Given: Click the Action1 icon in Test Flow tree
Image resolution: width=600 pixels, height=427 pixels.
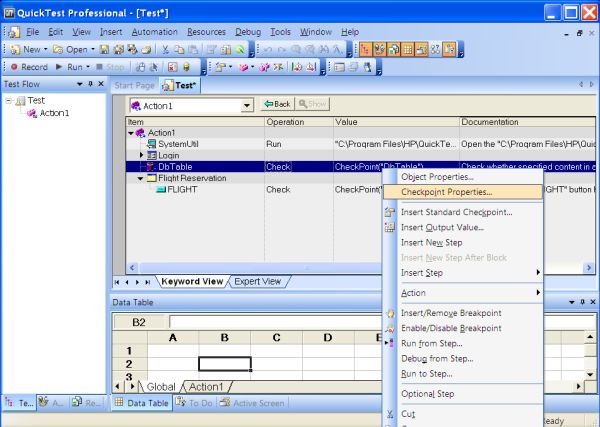Looking at the screenshot, I should click(32, 113).
